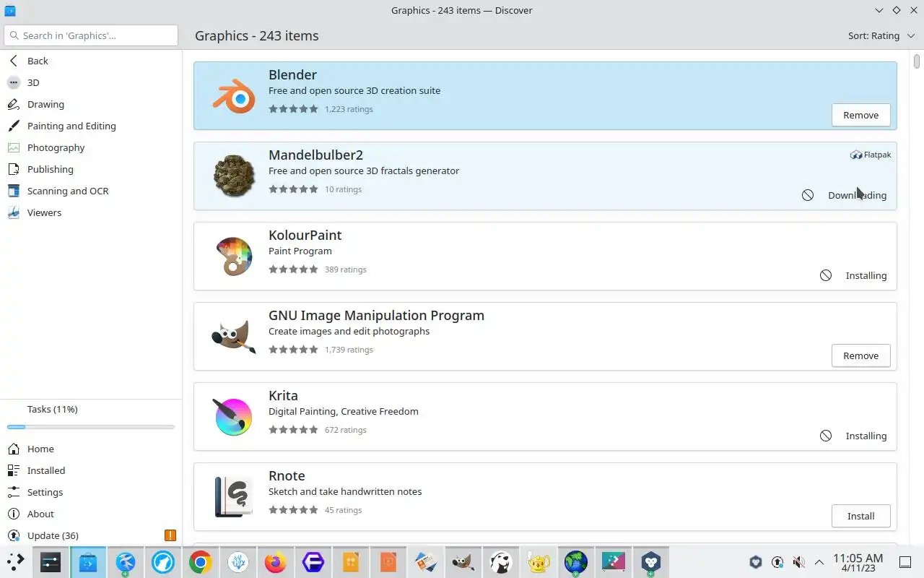Click the Krita app icon
Screen dimensions: 924x578
(233, 417)
